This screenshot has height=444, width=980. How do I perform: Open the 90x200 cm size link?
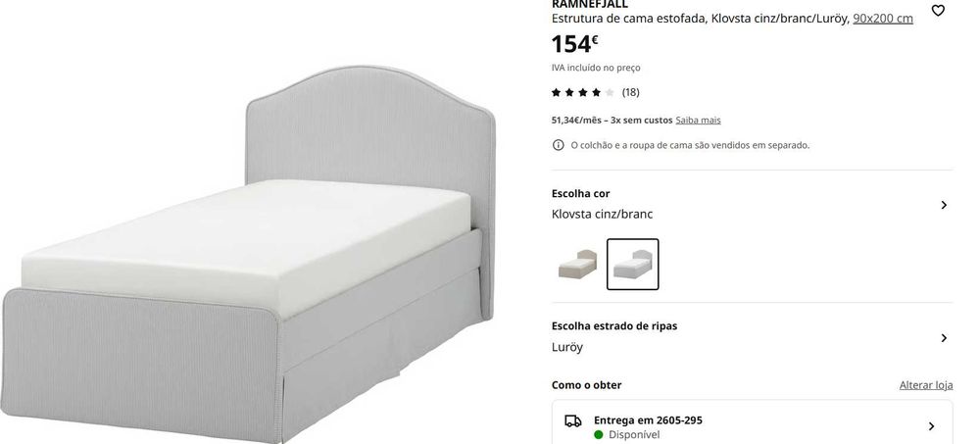pos(883,19)
